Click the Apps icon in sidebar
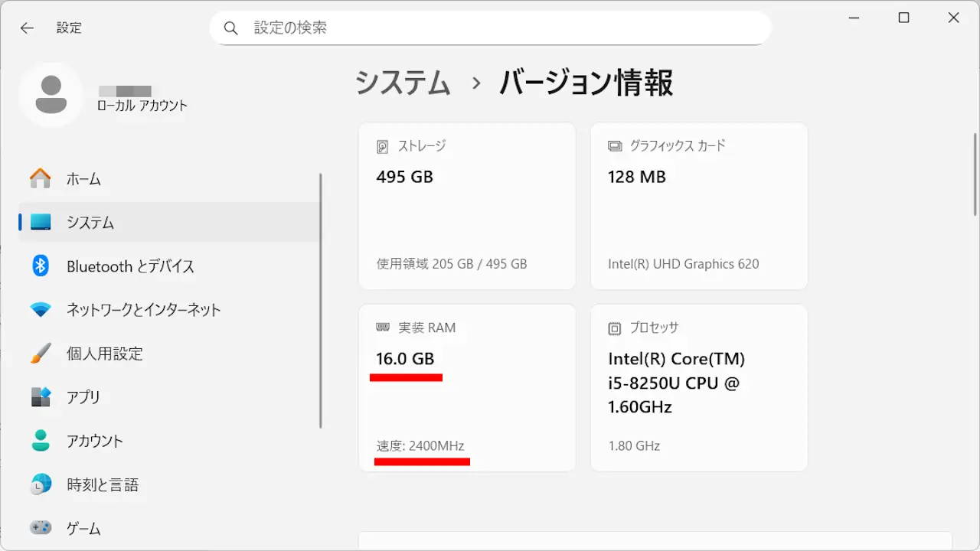 [x=41, y=397]
